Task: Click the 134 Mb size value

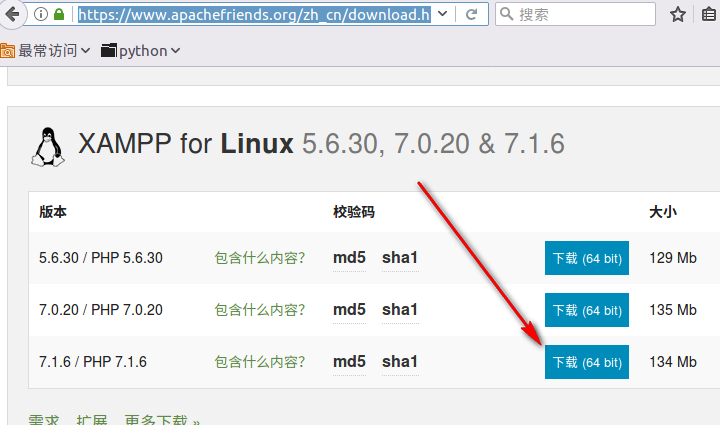Action: (x=673, y=362)
